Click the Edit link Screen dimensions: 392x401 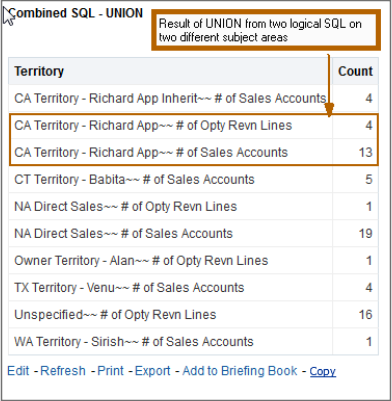[x=18, y=371]
